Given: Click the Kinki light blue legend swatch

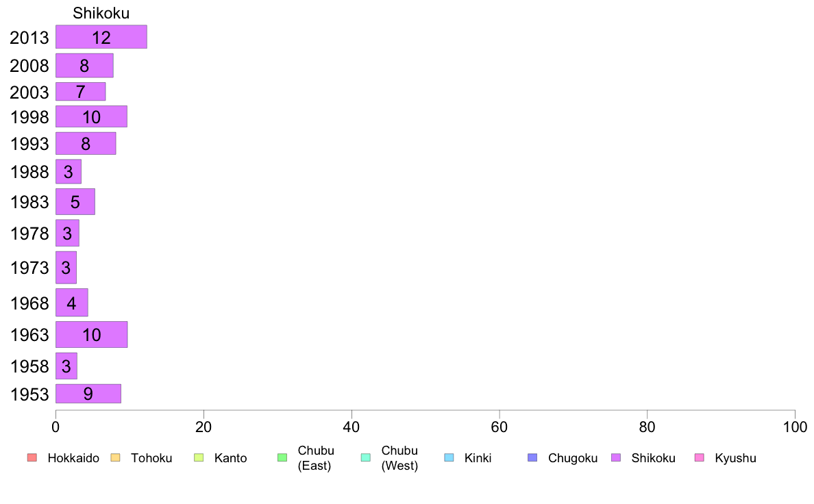Looking at the screenshot, I should pyautogui.click(x=449, y=457).
